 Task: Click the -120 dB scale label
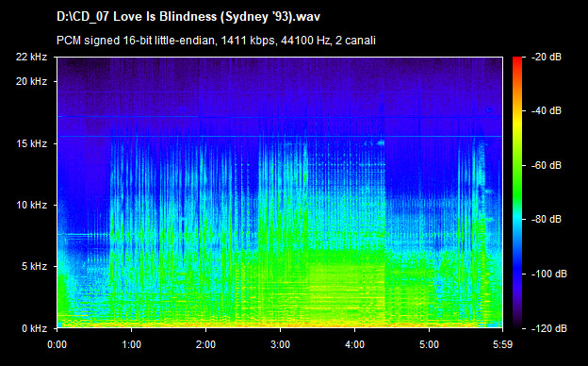tap(549, 329)
